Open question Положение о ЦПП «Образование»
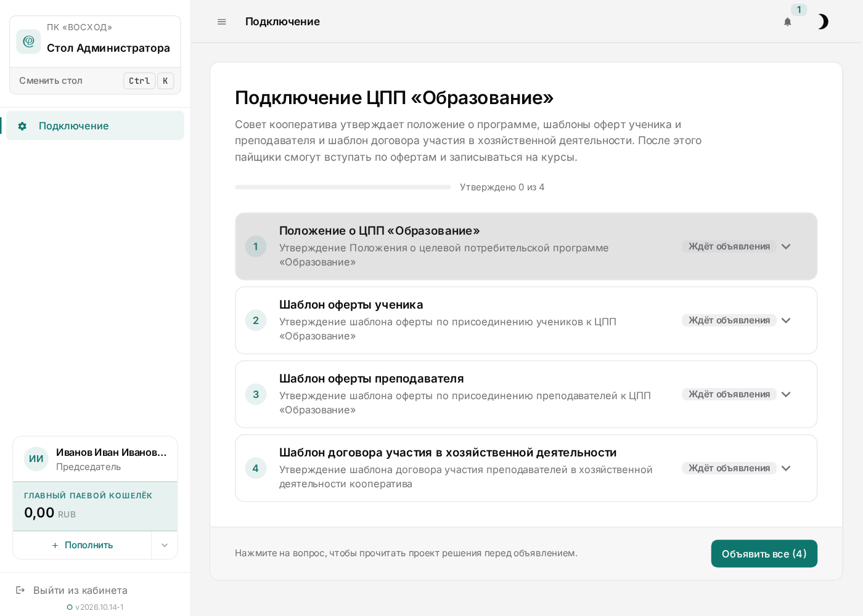Image resolution: width=863 pixels, height=616 pixels. (x=526, y=246)
